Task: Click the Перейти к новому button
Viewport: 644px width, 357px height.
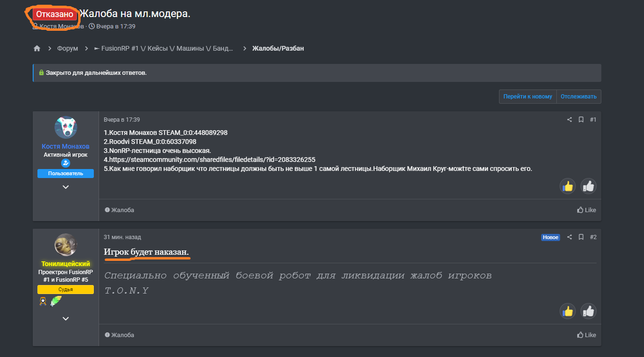Action: coord(527,97)
